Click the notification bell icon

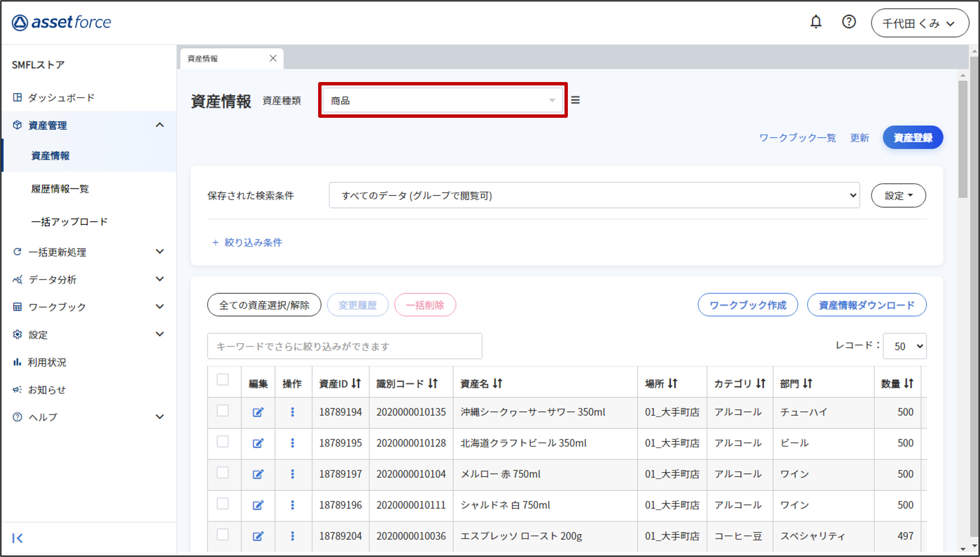tap(816, 22)
